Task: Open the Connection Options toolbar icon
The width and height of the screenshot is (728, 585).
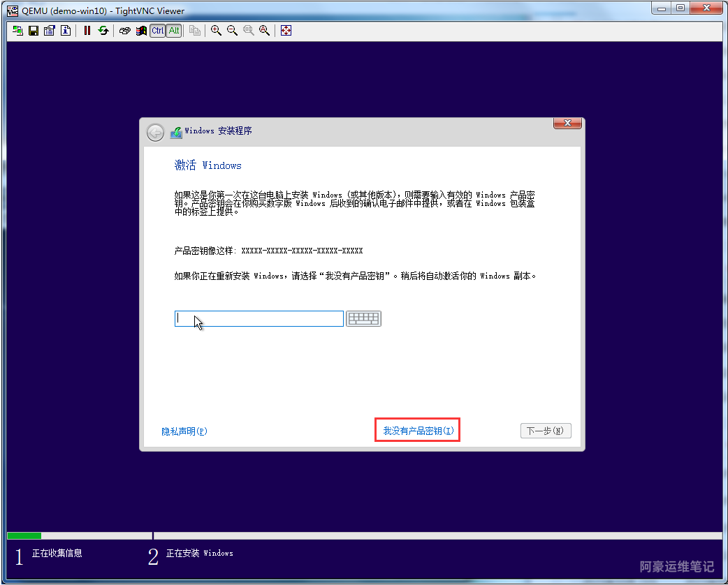Action: pos(49,31)
